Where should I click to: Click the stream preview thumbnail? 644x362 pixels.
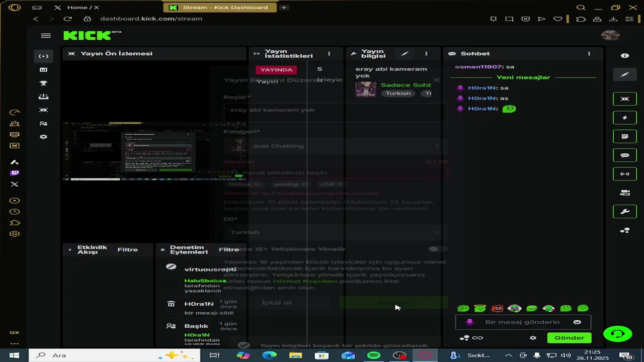[154, 151]
